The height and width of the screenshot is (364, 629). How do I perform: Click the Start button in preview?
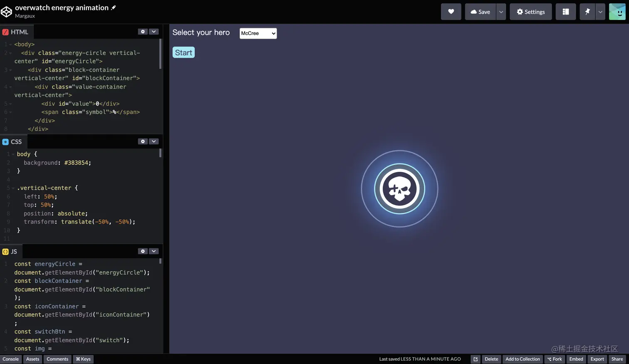pos(183,52)
